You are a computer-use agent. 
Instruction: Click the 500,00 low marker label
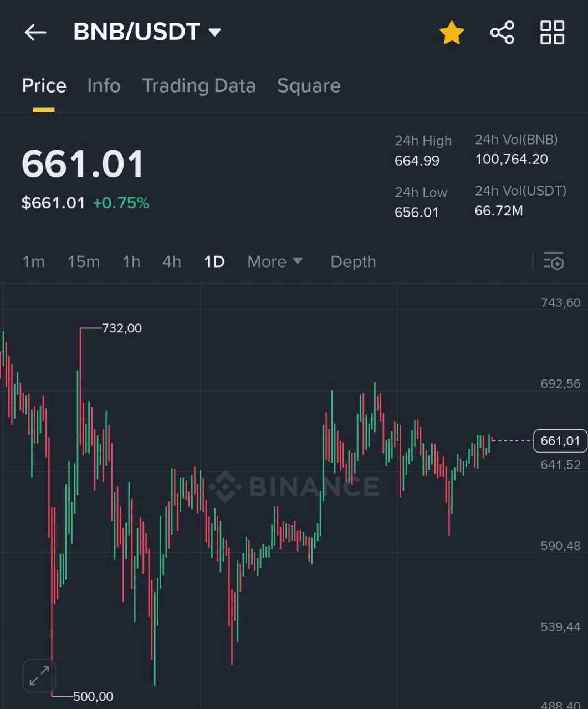[x=93, y=697]
